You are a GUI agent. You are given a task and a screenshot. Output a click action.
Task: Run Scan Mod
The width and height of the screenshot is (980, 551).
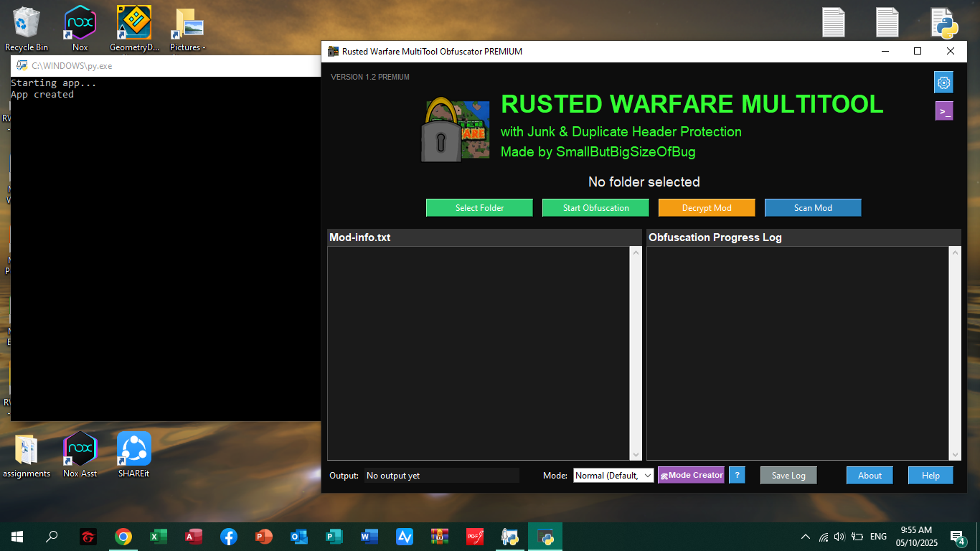coord(813,207)
